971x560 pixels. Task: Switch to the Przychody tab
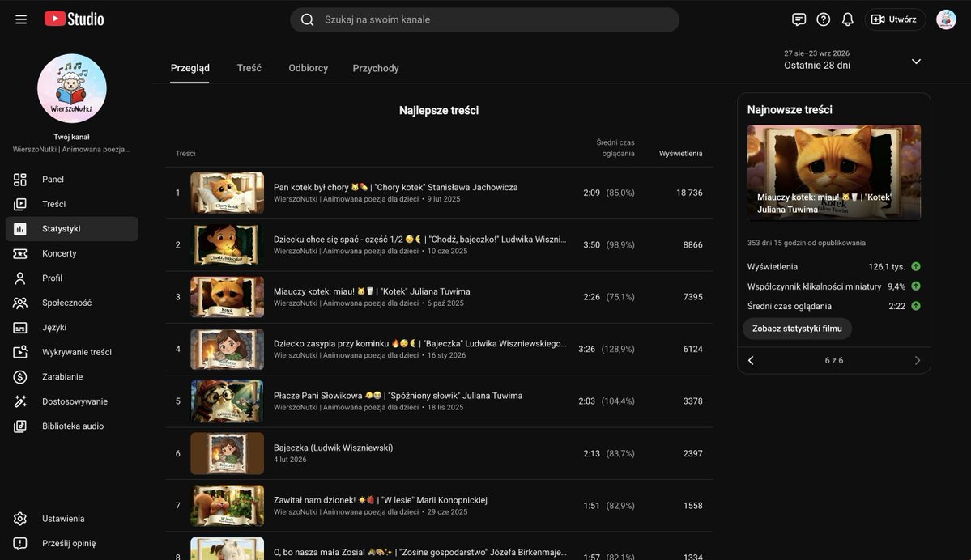point(376,68)
